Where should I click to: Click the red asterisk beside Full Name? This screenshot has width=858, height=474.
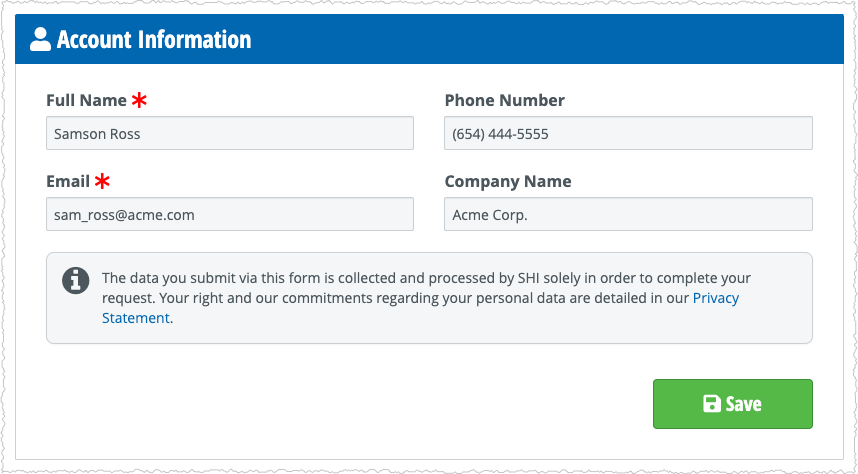tap(139, 100)
